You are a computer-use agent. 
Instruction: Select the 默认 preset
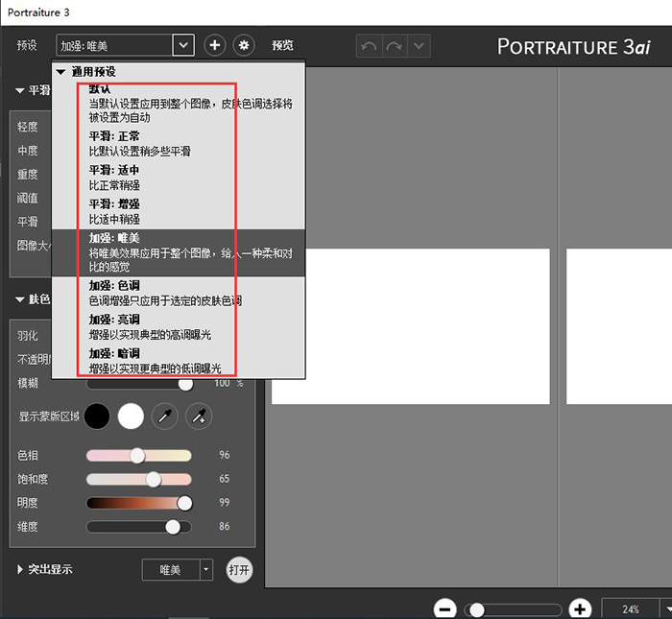(179, 104)
